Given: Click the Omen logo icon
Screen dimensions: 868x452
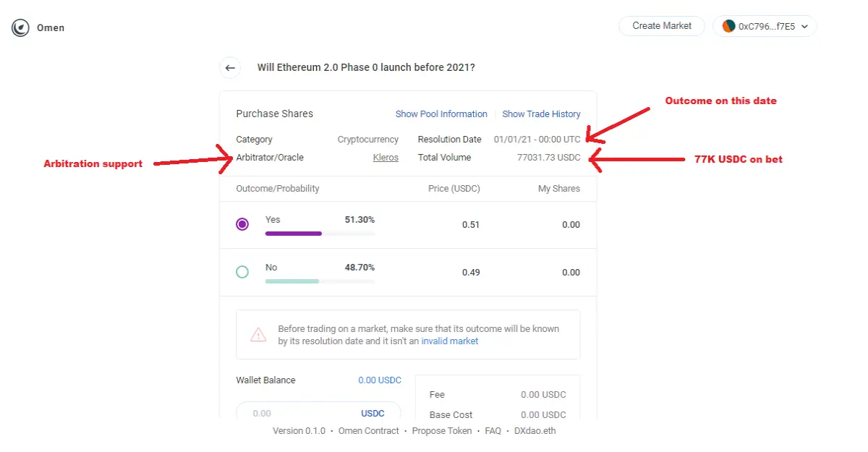Looking at the screenshot, I should click(x=20, y=28).
